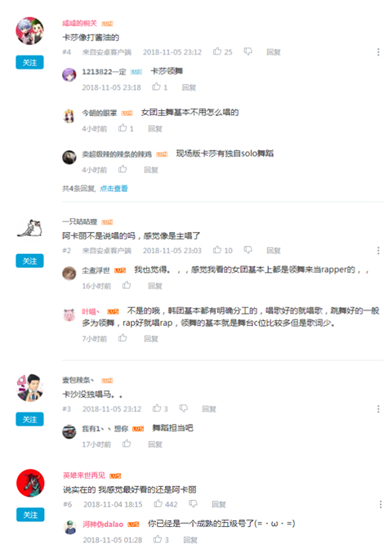The image size is (392, 553).
Task: Like the 1213822一定 reply
Action: (x=156, y=87)
